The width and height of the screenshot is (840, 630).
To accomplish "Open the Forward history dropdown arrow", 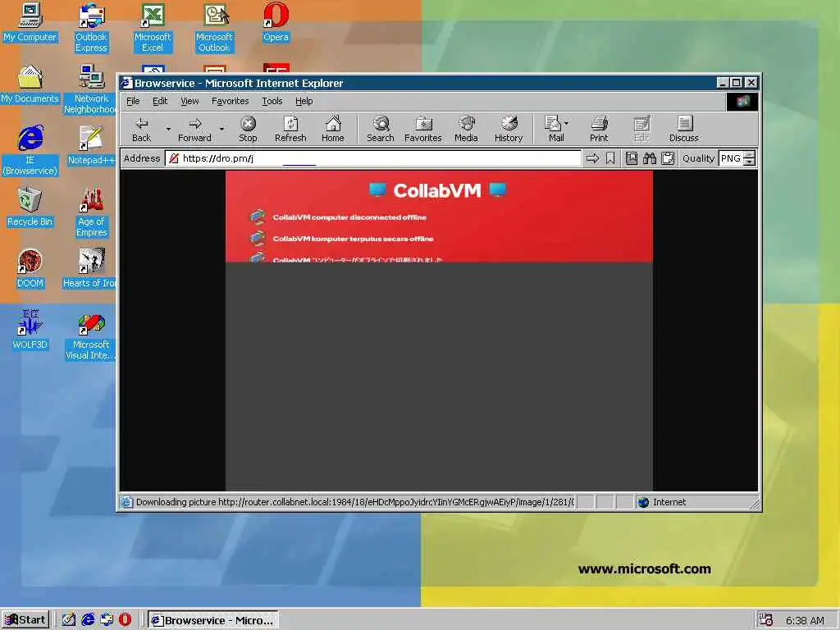I will click(x=221, y=129).
